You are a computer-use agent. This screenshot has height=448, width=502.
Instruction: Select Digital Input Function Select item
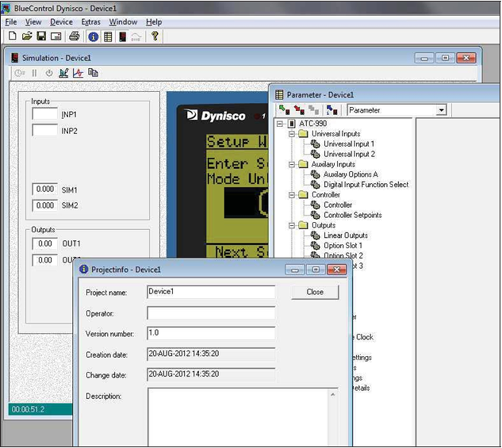(366, 185)
